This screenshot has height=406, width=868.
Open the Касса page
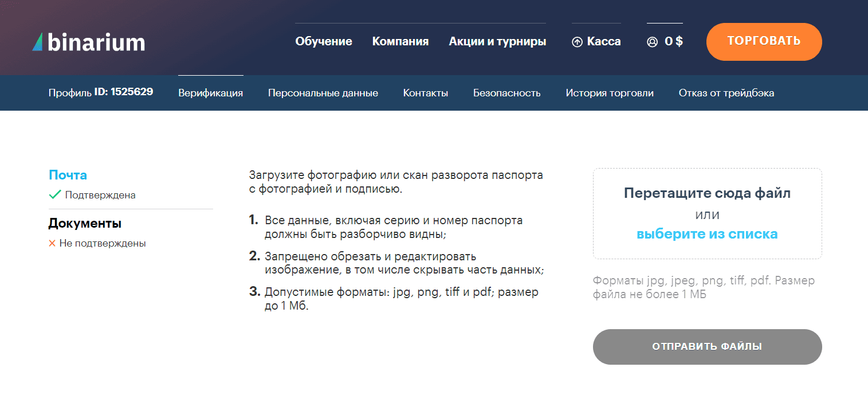tap(604, 41)
